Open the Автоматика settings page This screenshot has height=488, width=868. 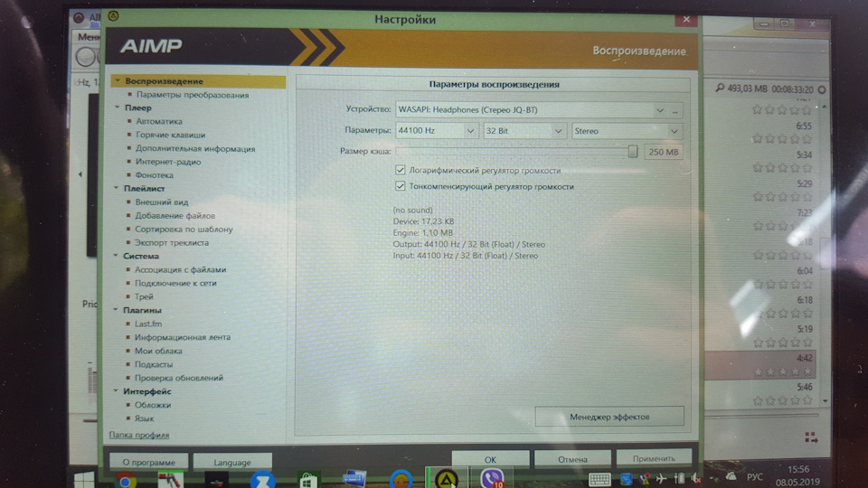click(159, 121)
